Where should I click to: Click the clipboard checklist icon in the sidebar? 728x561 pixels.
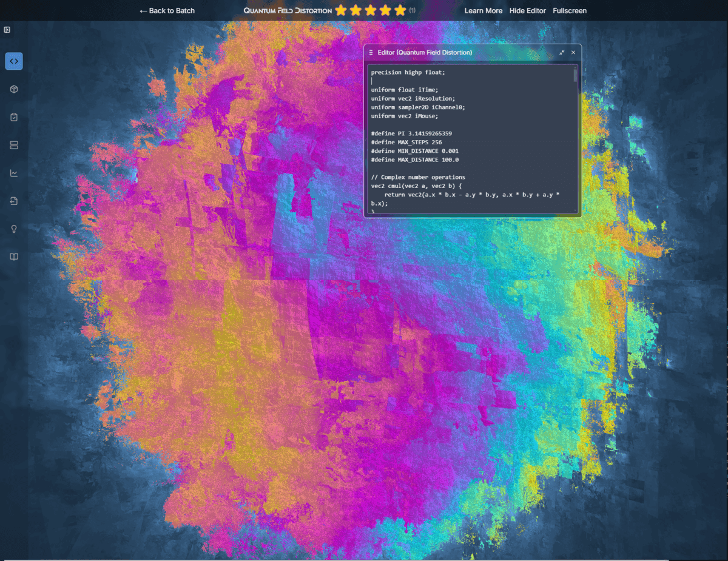tap(13, 116)
